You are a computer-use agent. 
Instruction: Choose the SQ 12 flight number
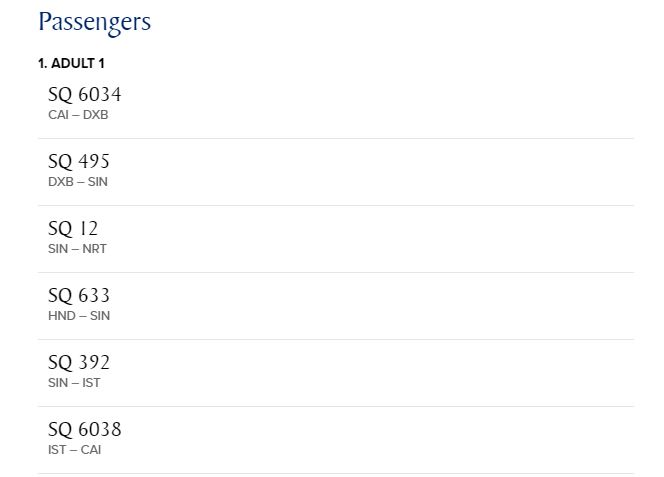[73, 229]
